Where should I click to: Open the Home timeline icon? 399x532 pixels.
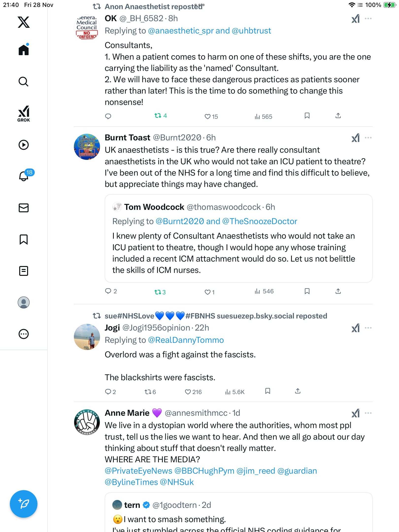24,50
